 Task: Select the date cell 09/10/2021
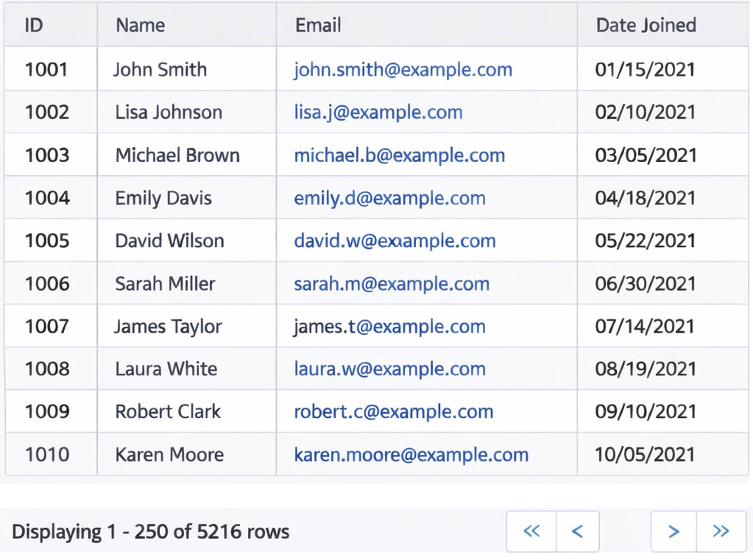(645, 412)
